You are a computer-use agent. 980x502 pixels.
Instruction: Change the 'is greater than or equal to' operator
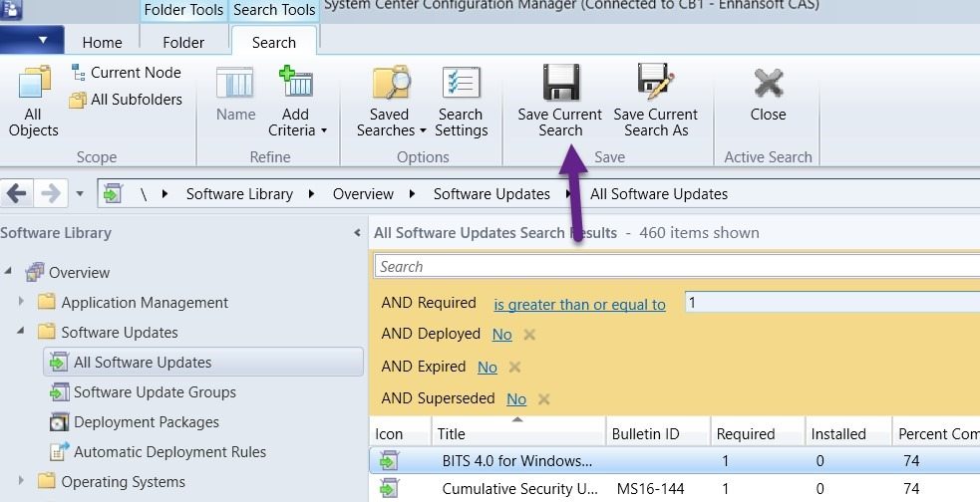tap(579, 305)
